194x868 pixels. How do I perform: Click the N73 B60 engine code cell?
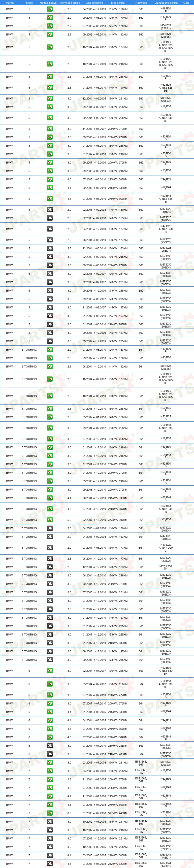[165, 813]
